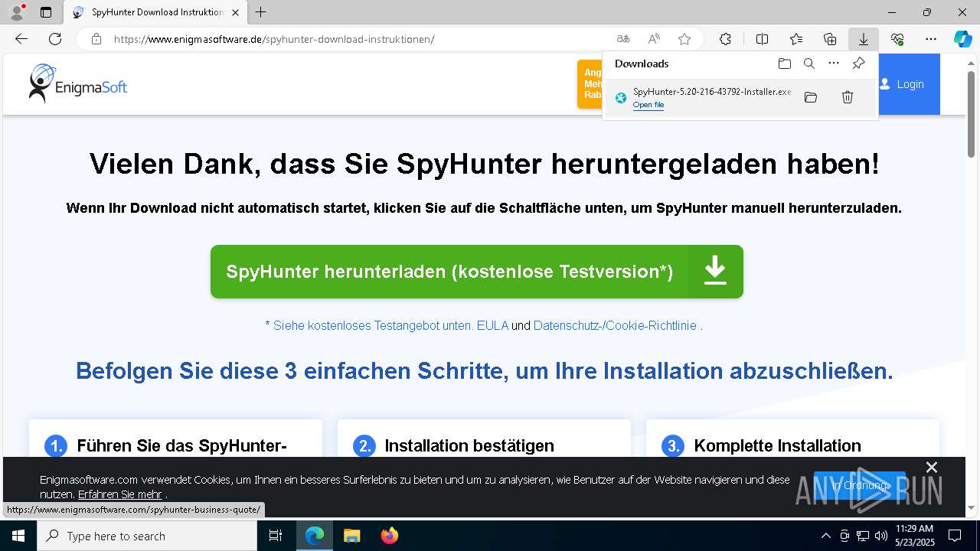Image resolution: width=980 pixels, height=551 pixels.
Task: Open Datenschutz-/Cookie-Richtlinie link
Action: point(615,325)
